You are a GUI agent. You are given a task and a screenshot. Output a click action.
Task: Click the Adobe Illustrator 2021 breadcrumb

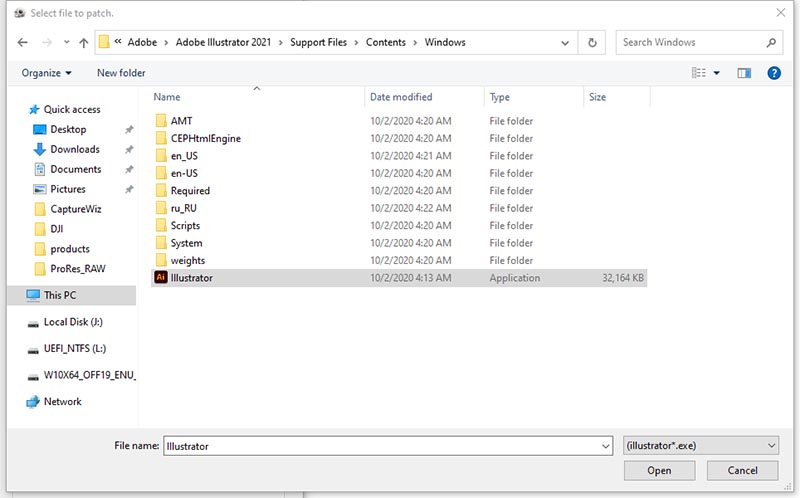(x=223, y=42)
